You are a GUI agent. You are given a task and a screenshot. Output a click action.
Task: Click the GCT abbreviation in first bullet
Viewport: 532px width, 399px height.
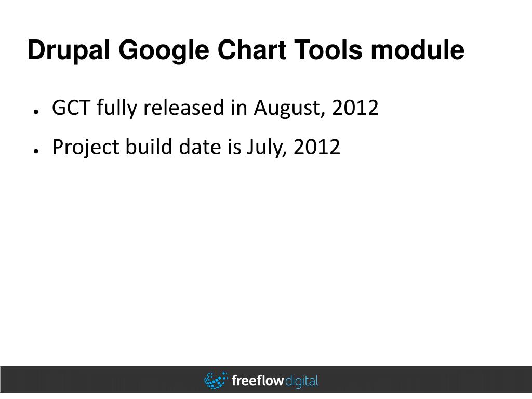pos(71,108)
